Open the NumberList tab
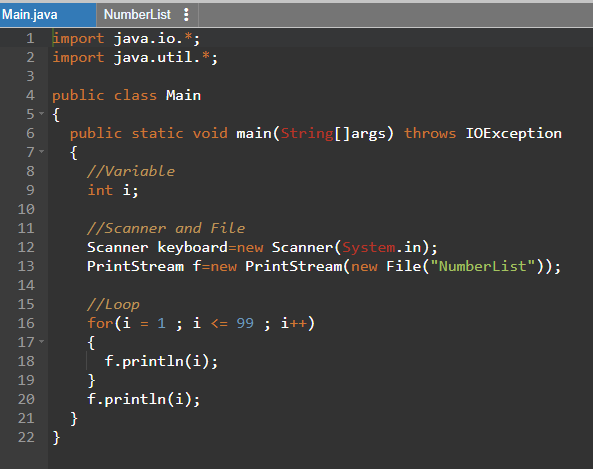 137,15
